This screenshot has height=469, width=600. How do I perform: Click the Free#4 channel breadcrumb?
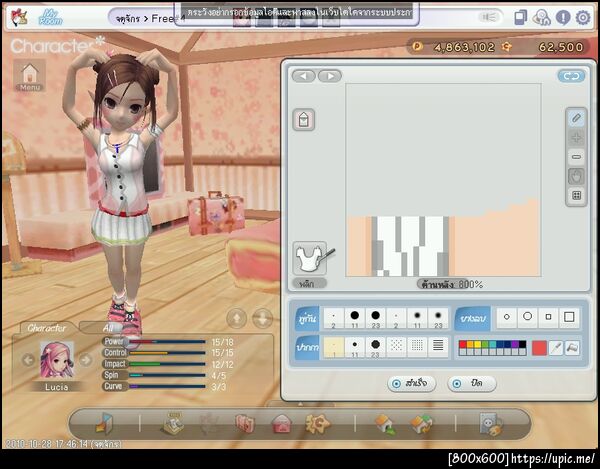coord(168,18)
